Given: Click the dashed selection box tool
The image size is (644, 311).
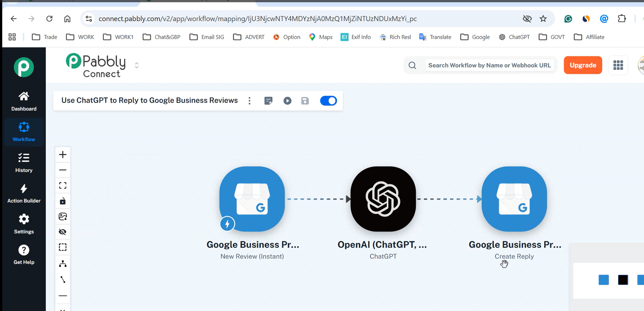Looking at the screenshot, I should pyautogui.click(x=63, y=247).
